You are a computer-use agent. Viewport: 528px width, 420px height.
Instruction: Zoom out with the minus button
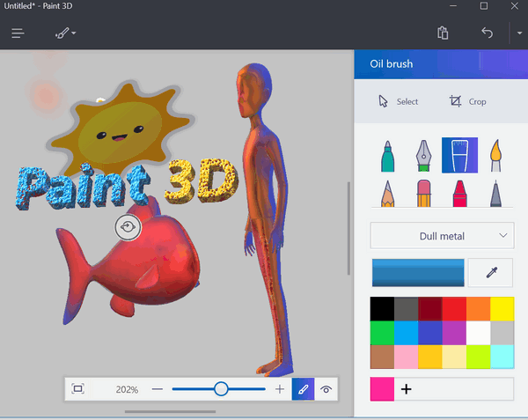point(157,389)
